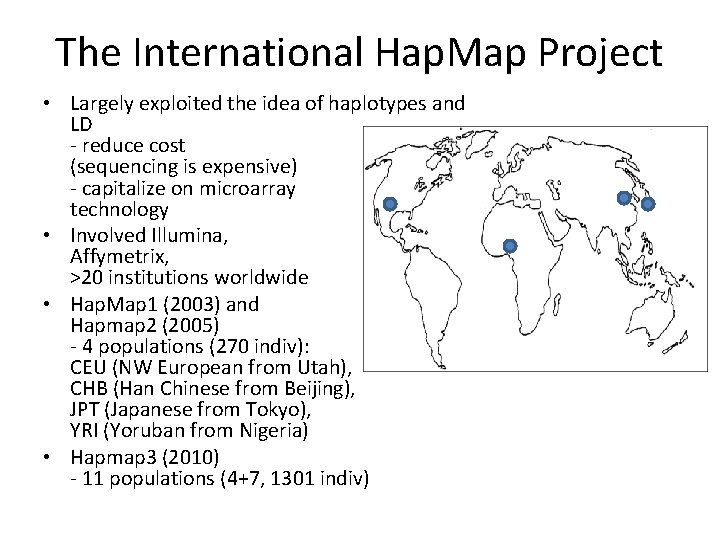Click the line '- capitalize on microarray'

(x=182, y=189)
